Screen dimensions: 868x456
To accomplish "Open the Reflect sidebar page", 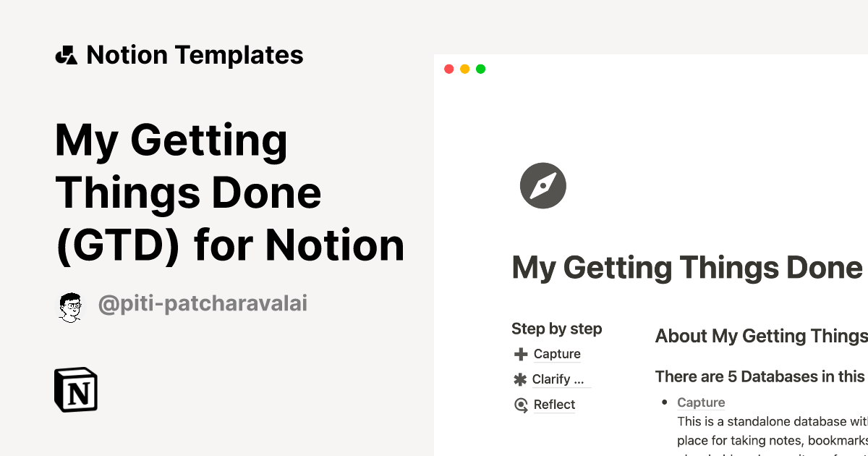I will pyautogui.click(x=554, y=405).
